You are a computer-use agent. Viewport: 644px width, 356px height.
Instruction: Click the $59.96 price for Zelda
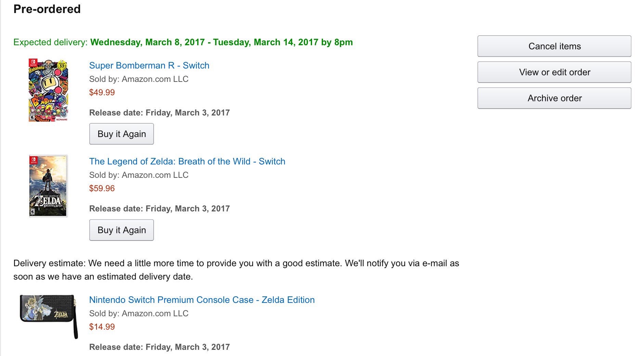(x=102, y=188)
